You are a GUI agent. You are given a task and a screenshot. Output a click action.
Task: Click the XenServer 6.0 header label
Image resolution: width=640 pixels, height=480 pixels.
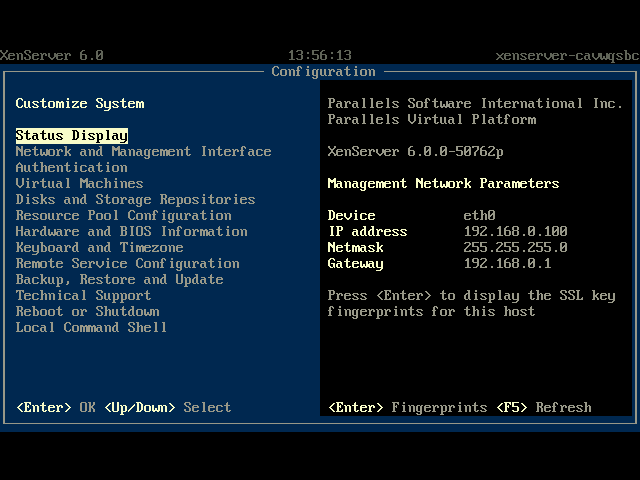[51, 55]
